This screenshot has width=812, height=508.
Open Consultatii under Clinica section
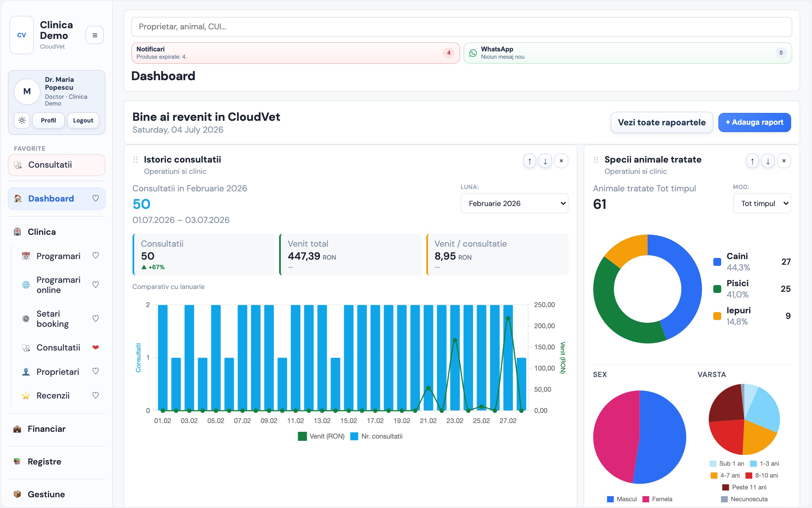(58, 347)
